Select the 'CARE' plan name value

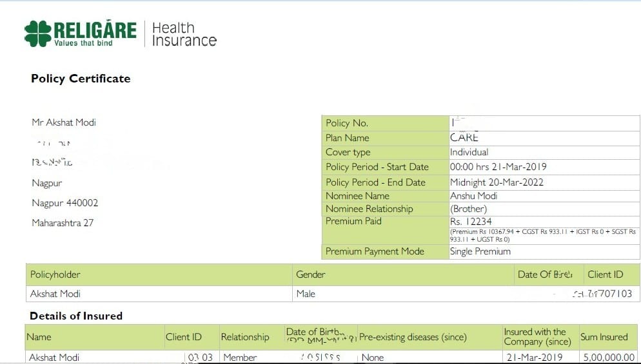click(464, 137)
